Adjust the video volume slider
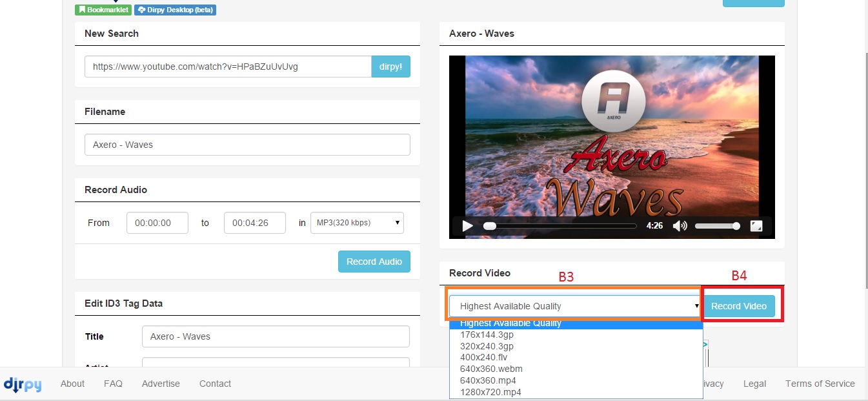 pyautogui.click(x=717, y=226)
